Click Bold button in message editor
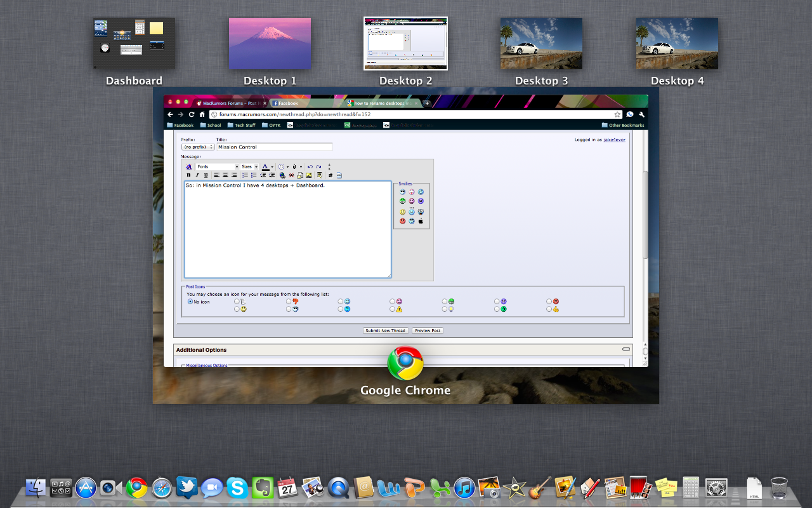 188,175
